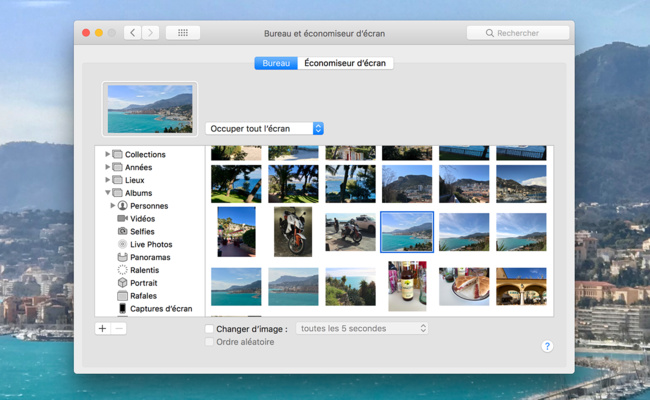Click the Ralentis dotted circle icon
The image size is (650, 400).
pos(122,270)
